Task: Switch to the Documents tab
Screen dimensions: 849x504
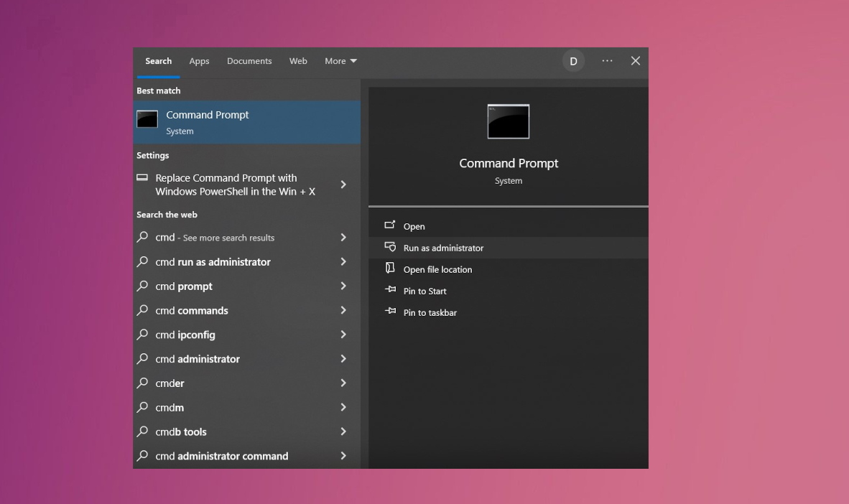Action: [x=249, y=61]
